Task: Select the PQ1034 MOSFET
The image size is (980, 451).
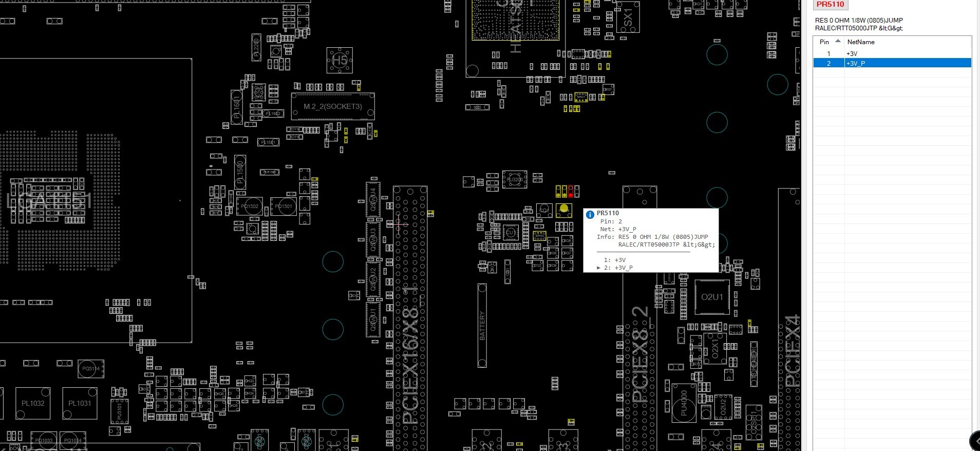Action: (x=72, y=440)
